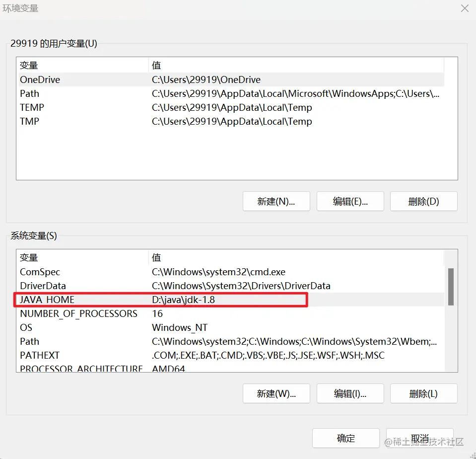Select the user variable TMP row
The image size is (476, 459).
[231, 121]
